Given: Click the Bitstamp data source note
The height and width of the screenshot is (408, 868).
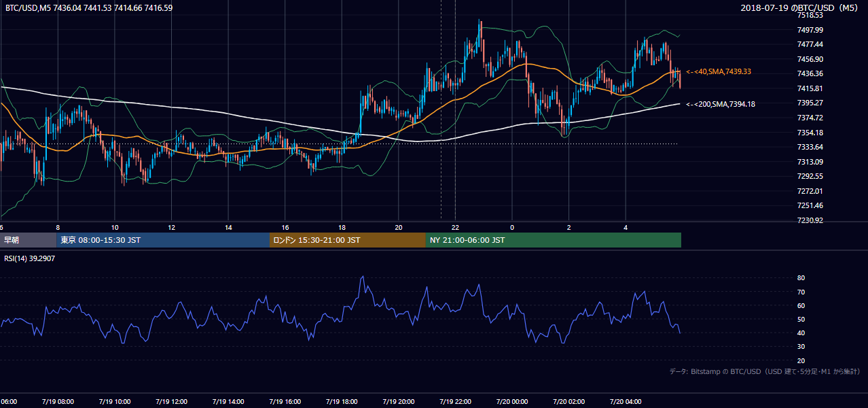Looking at the screenshot, I should click(x=765, y=371).
